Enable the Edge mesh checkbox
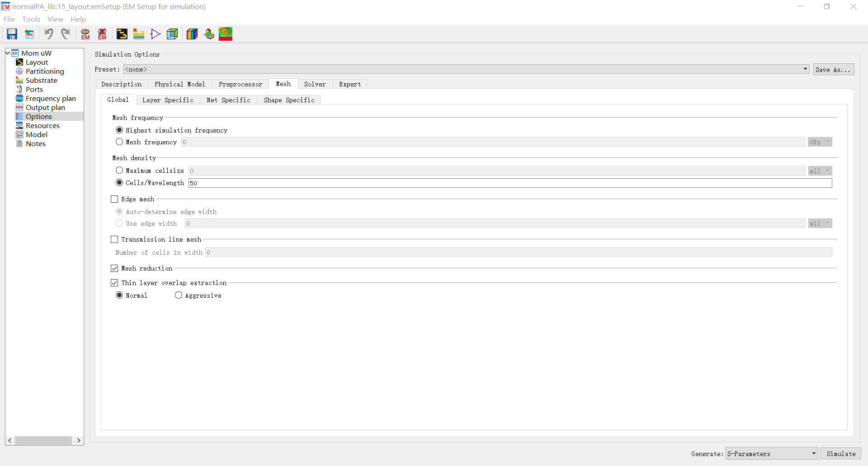The image size is (868, 466). click(x=114, y=199)
